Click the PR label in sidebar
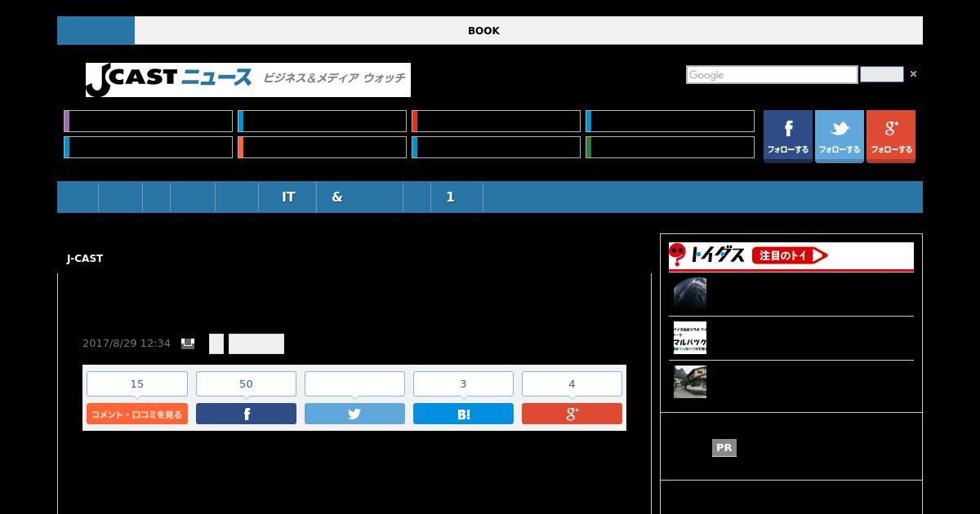980x514 pixels. [x=724, y=448]
